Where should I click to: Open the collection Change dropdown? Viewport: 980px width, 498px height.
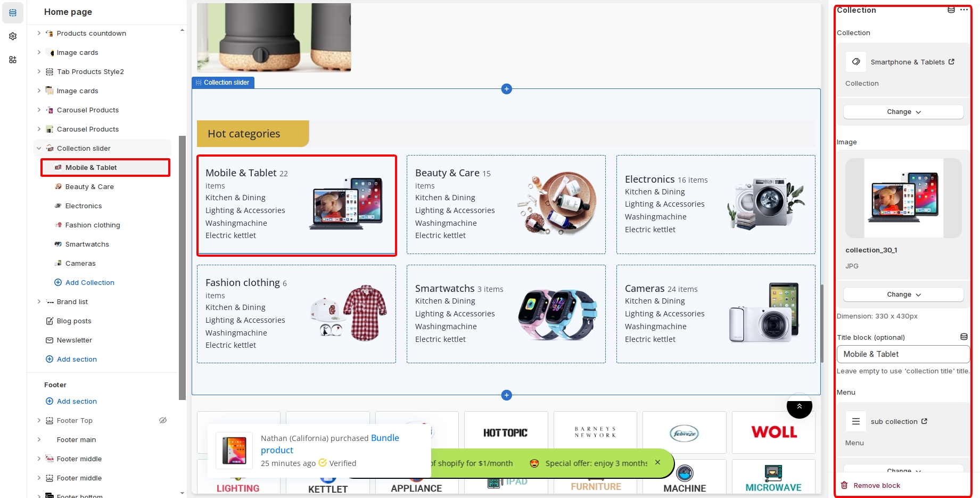click(903, 112)
